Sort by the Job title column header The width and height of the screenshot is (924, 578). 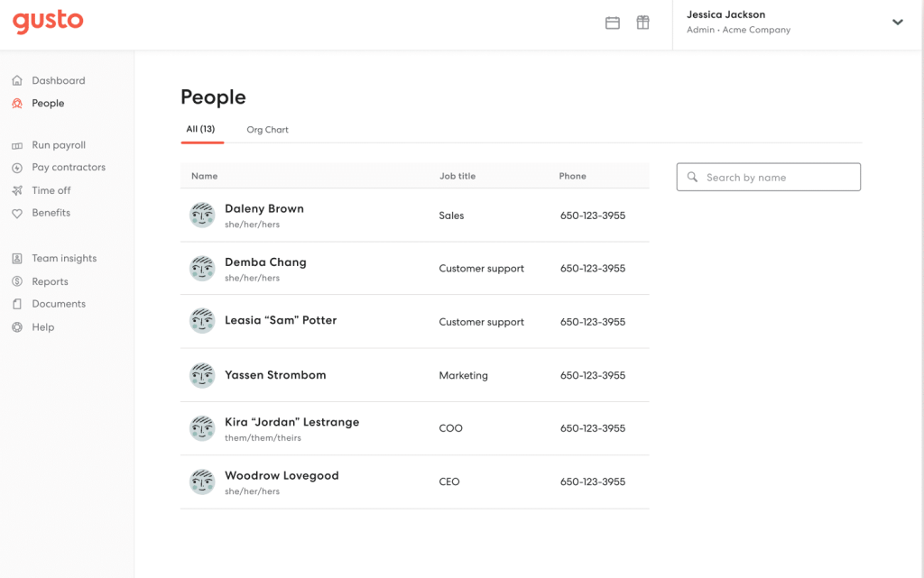[457, 177]
